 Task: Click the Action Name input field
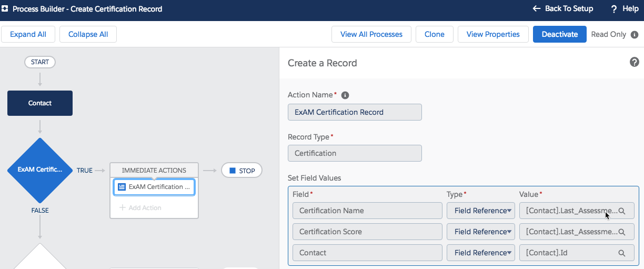tap(355, 112)
